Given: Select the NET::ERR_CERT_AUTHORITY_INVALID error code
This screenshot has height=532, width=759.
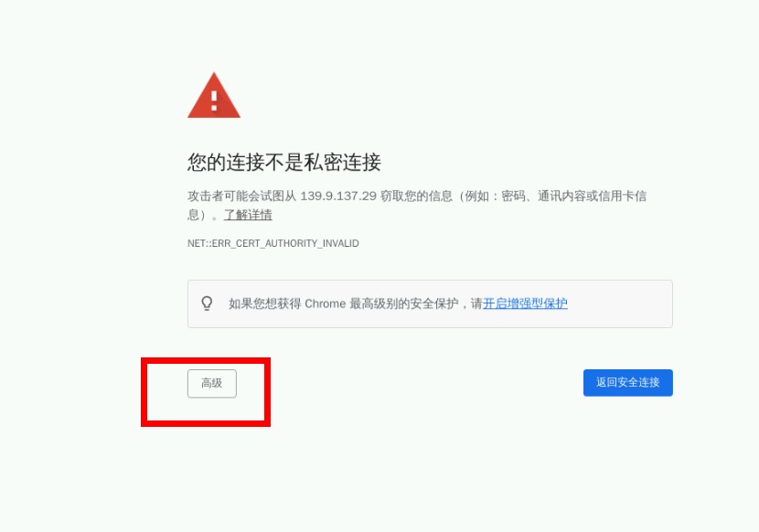Looking at the screenshot, I should pyautogui.click(x=273, y=243).
